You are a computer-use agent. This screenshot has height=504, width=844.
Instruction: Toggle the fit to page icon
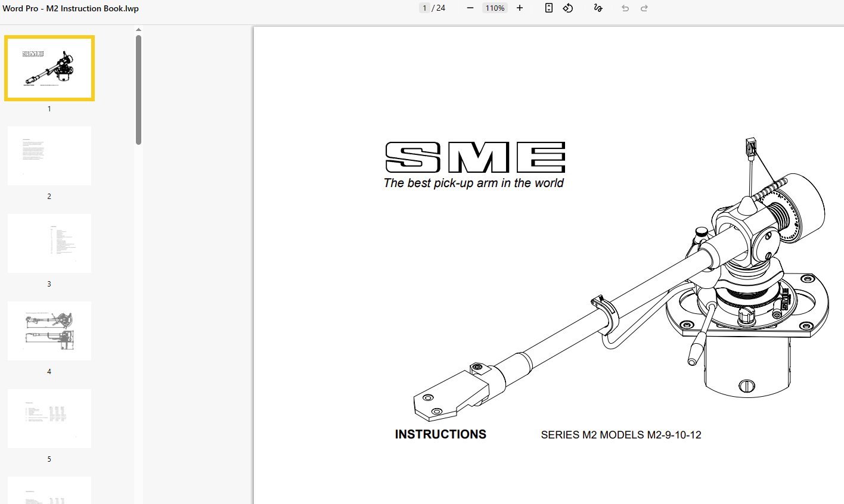(549, 8)
